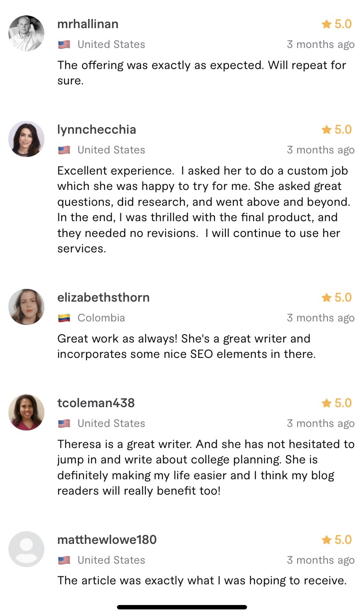Tap the Colombia flag under elizabethsthorn
This screenshot has width=364, height=616.
click(x=64, y=318)
